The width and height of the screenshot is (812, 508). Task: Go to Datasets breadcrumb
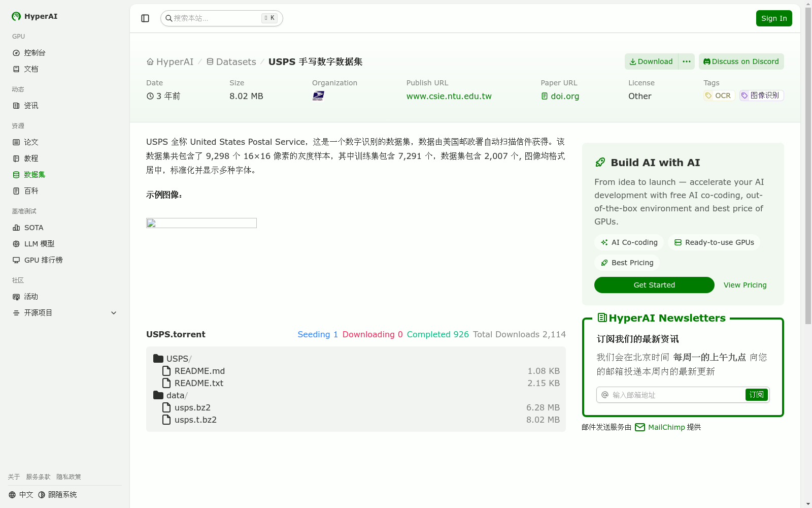point(231,62)
